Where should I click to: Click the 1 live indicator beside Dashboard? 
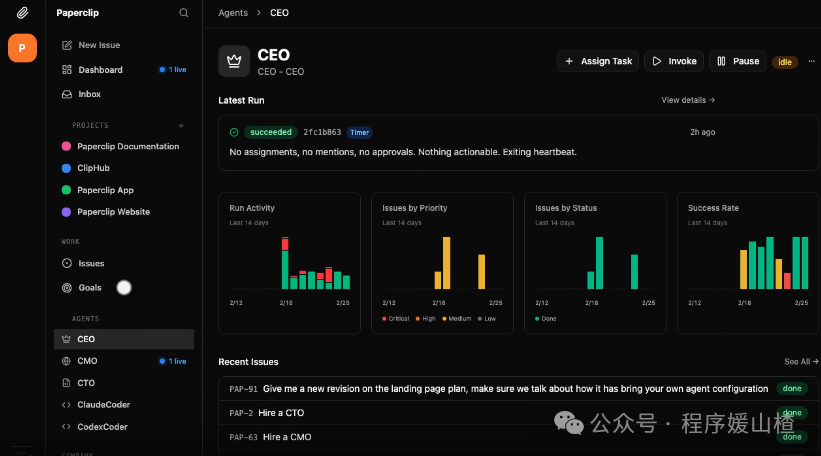(173, 70)
